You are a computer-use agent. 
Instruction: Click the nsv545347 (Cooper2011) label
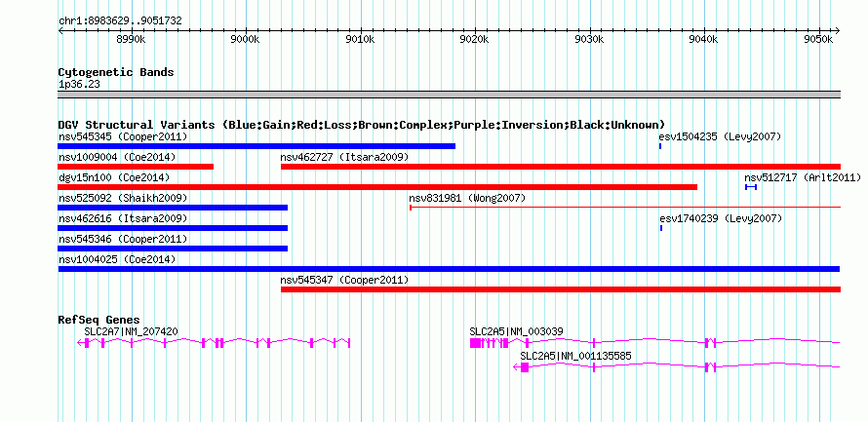[345, 280]
